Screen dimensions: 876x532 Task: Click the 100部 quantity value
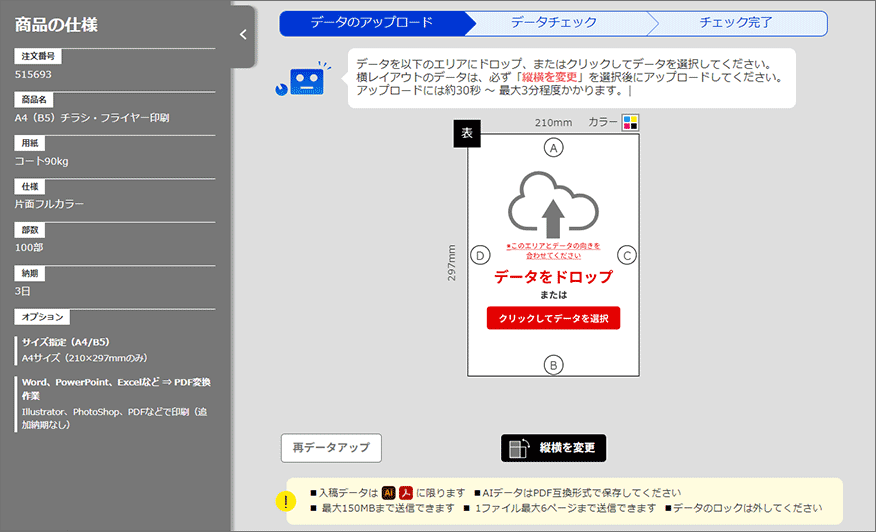coord(29,248)
